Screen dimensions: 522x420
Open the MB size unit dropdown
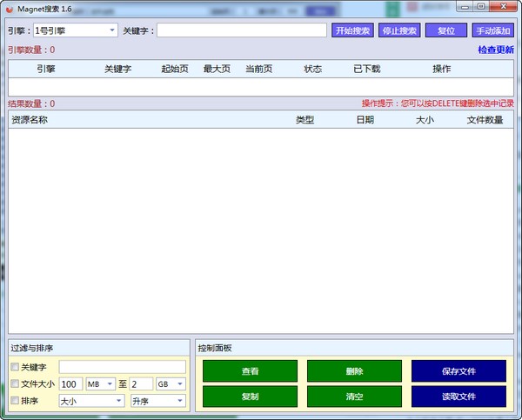(99, 383)
